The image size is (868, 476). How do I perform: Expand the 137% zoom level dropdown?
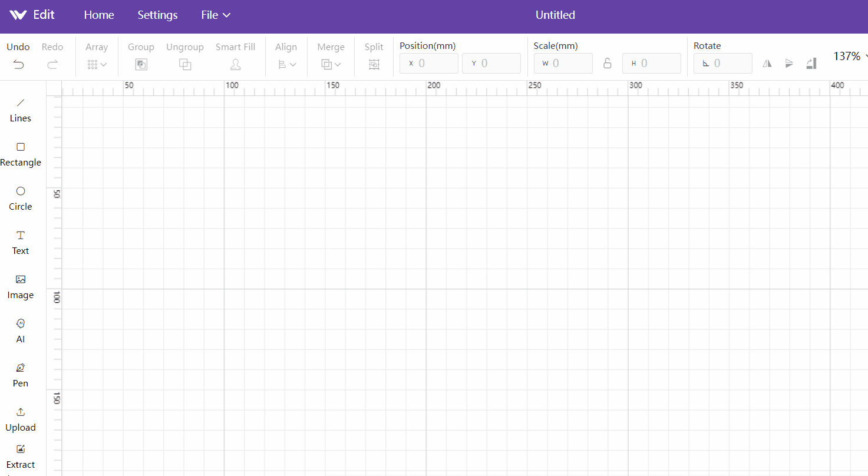click(x=850, y=56)
